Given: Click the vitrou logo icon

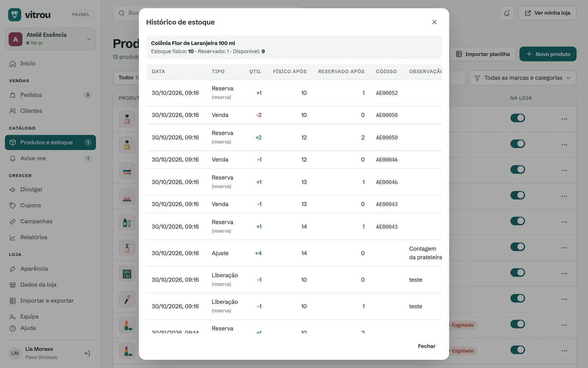Looking at the screenshot, I should 14,15.
